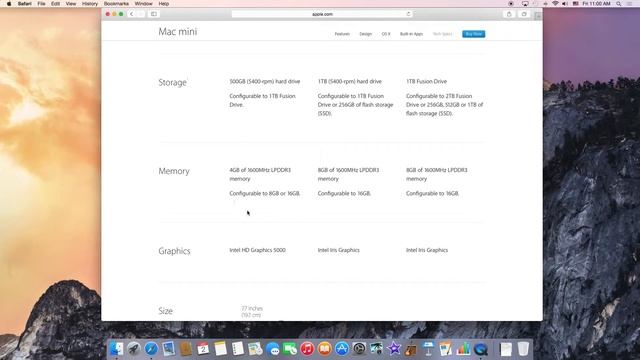
Task: Open the Window menu
Action: click(143, 4)
